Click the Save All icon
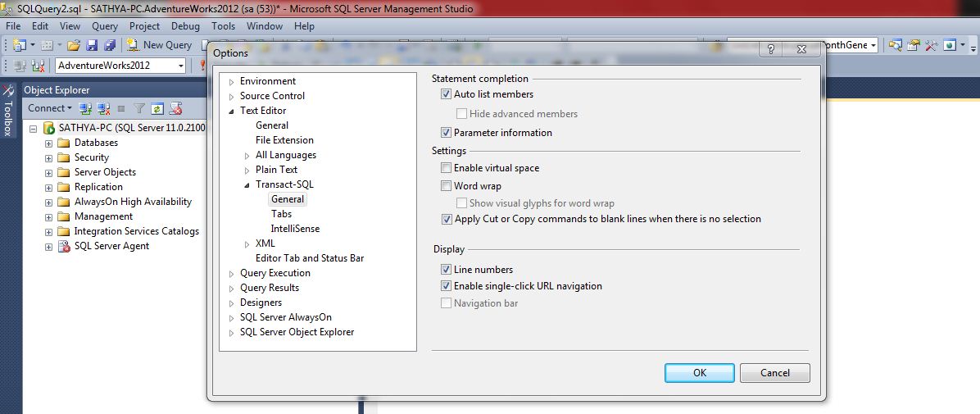980x414 pixels. click(110, 45)
